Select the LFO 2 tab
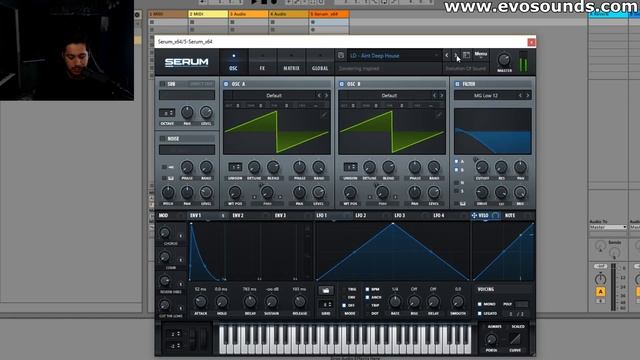The image size is (640, 360). pos(361,215)
